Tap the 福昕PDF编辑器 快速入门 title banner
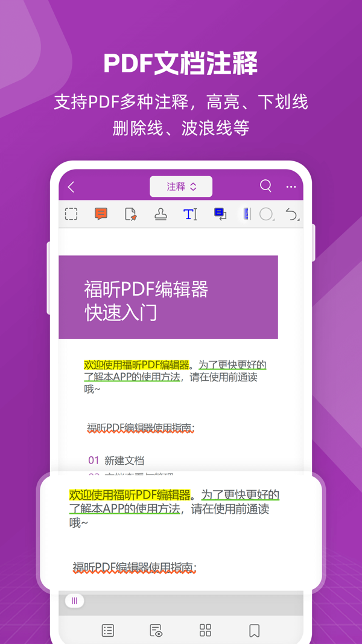 tap(168, 297)
